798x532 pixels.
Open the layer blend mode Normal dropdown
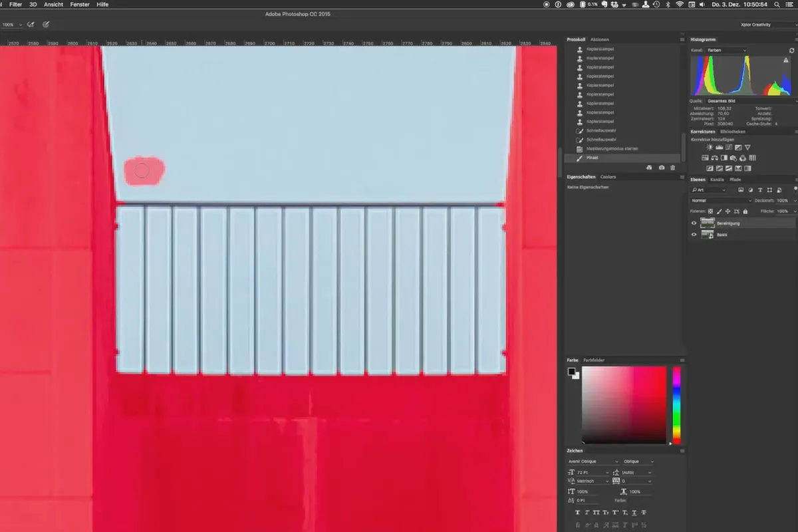coord(721,200)
